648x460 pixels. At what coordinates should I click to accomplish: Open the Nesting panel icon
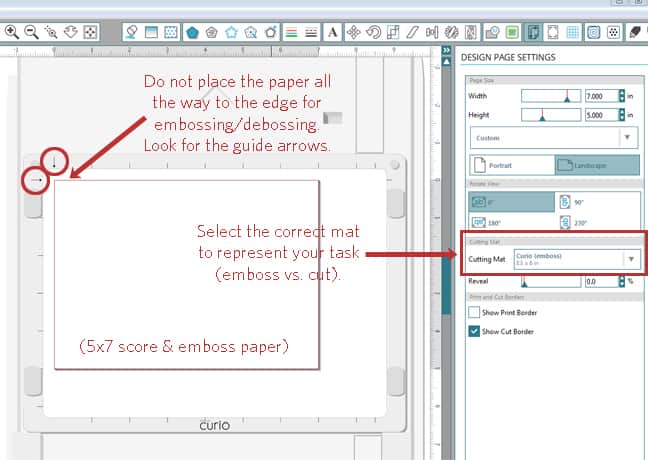pos(471,32)
